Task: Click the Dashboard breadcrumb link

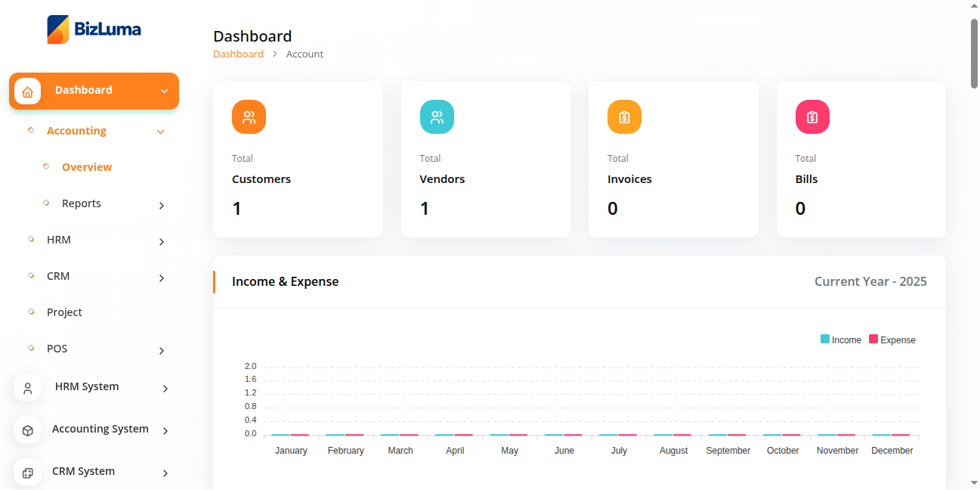Action: [x=238, y=54]
